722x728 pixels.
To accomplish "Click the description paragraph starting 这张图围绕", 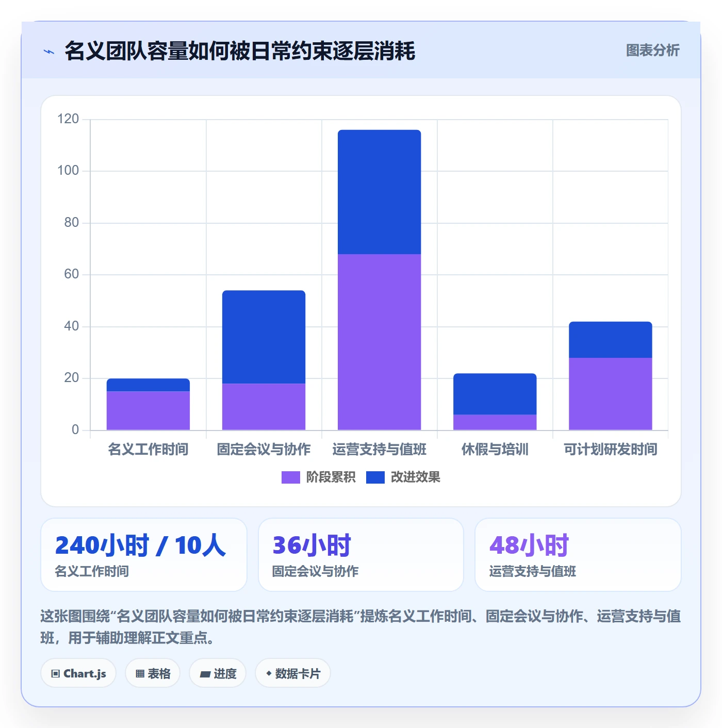I will (360, 627).
